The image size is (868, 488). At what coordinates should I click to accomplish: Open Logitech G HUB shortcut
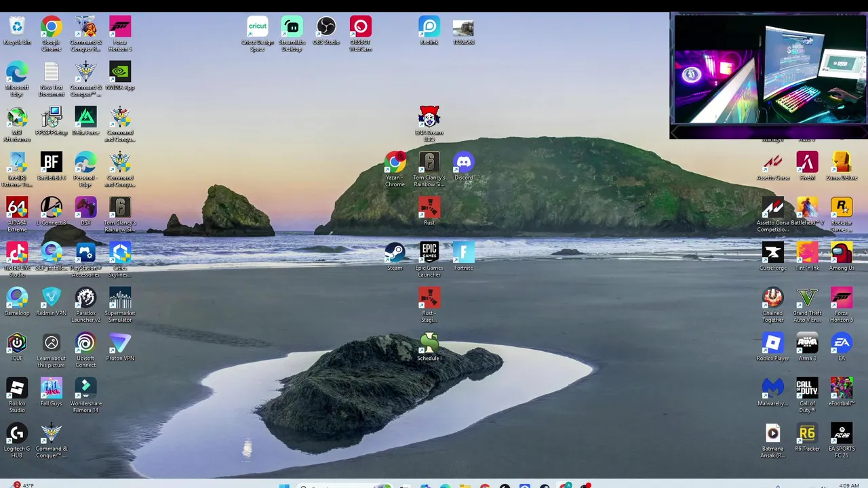point(17,441)
